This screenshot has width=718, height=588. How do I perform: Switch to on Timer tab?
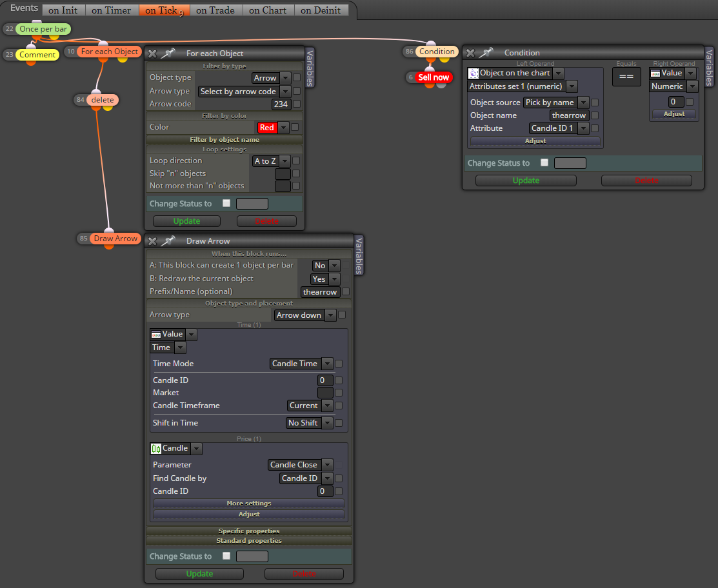[111, 10]
